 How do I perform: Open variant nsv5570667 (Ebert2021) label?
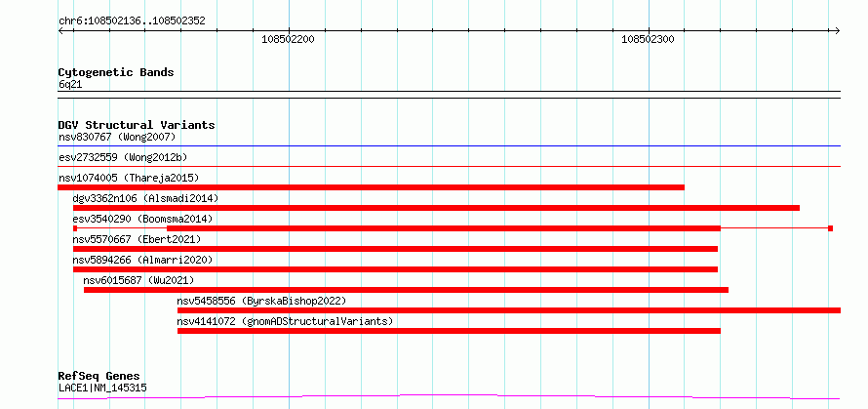click(x=137, y=239)
